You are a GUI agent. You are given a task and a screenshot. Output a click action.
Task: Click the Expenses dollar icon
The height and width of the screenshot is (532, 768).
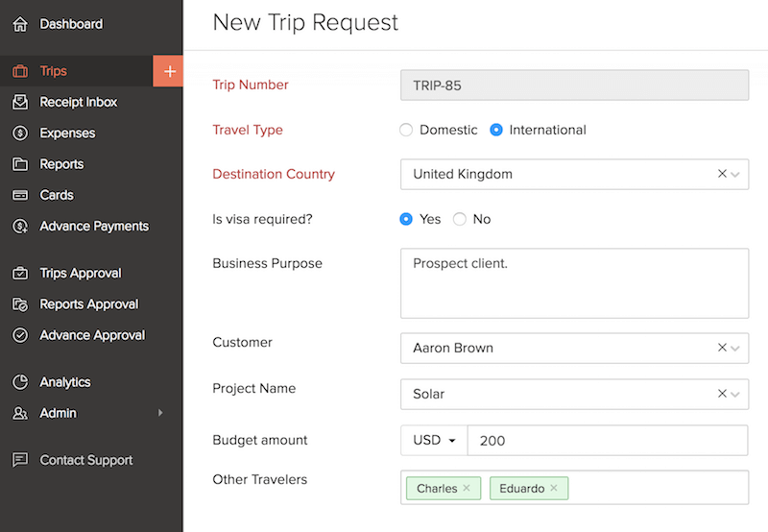tap(20, 133)
